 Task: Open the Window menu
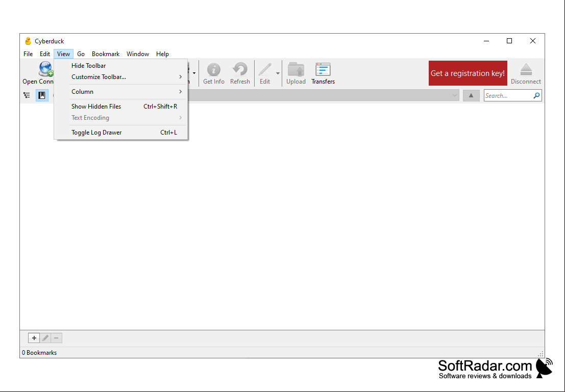[138, 54]
